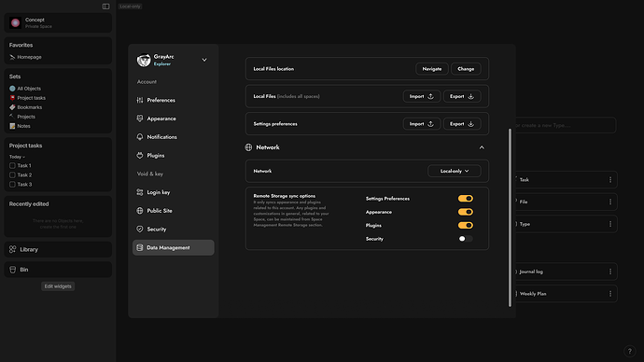
Task: Collapse the Network section chevron
Action: (x=482, y=147)
